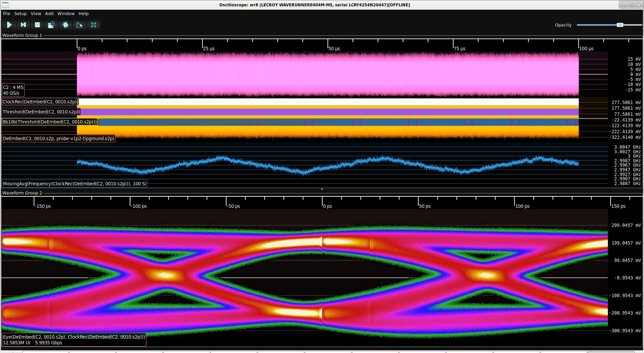Adjust the Opacity slider handle

[x=620, y=25]
